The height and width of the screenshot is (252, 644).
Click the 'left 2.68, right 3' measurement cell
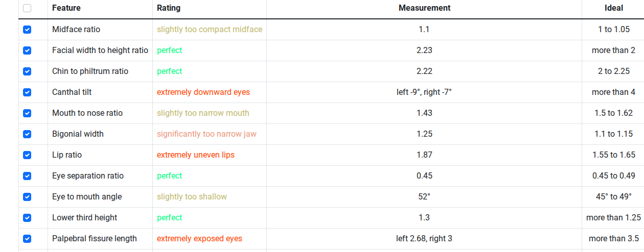(x=424, y=239)
